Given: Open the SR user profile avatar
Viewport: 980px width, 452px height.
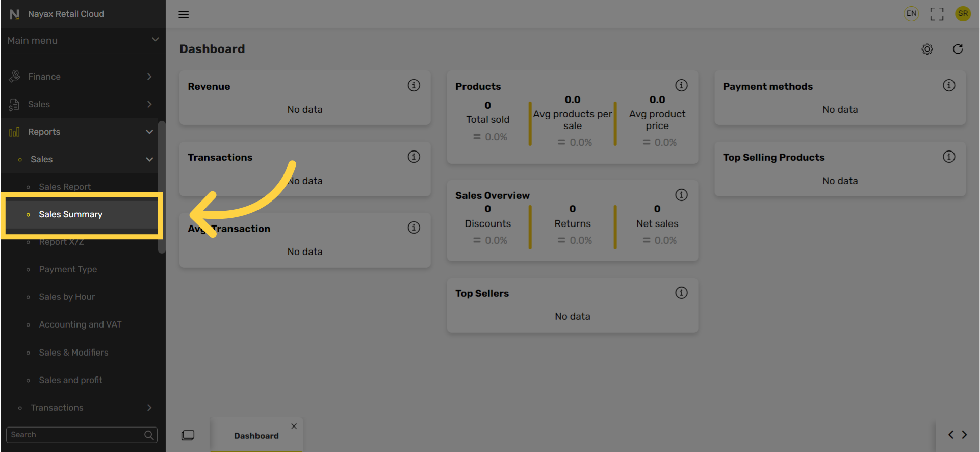Looking at the screenshot, I should [x=963, y=14].
